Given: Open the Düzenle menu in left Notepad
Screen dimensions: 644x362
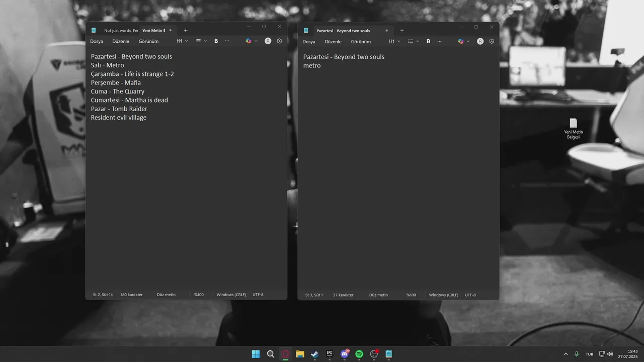Looking at the screenshot, I should [121, 41].
